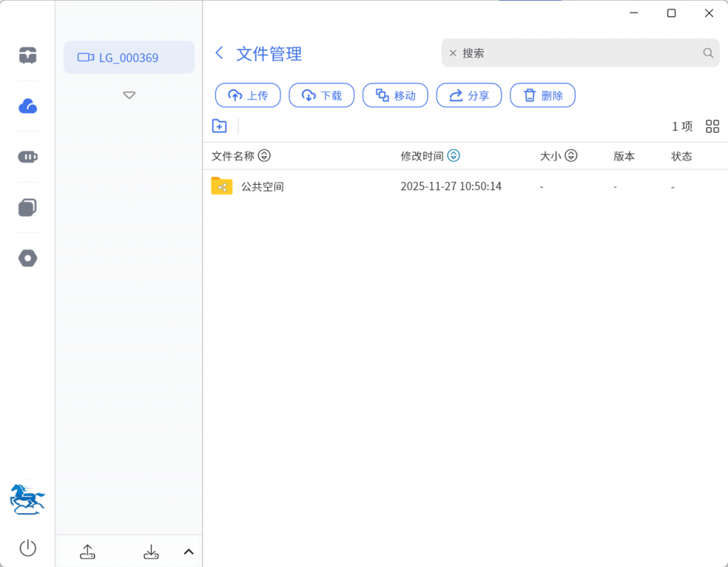The width and height of the screenshot is (728, 567).
Task: Select the LG_000369 device entry
Action: point(129,58)
